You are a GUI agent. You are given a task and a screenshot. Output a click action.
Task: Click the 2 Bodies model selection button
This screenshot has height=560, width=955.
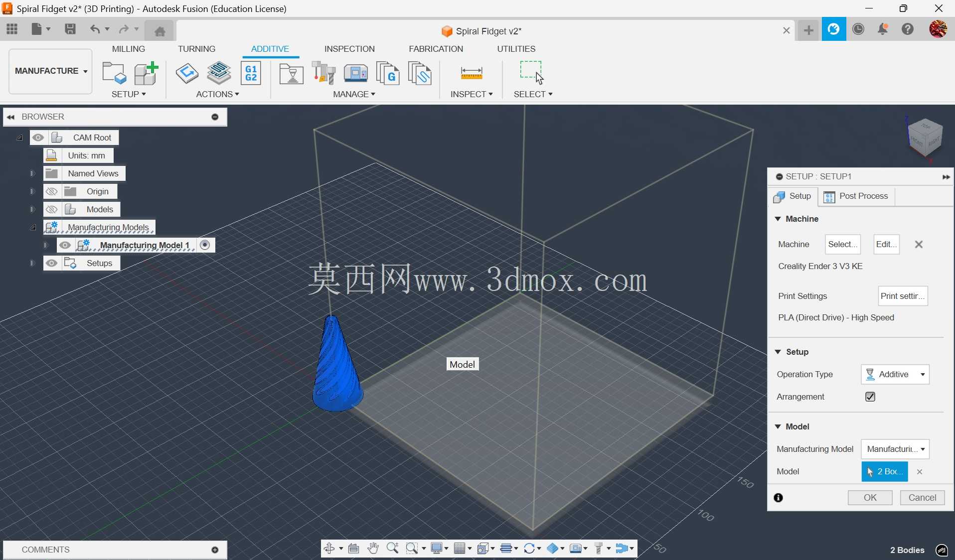tap(885, 471)
